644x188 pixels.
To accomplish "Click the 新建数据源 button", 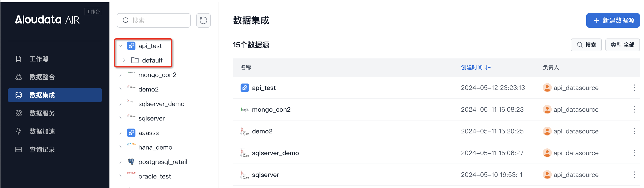I will [x=613, y=20].
